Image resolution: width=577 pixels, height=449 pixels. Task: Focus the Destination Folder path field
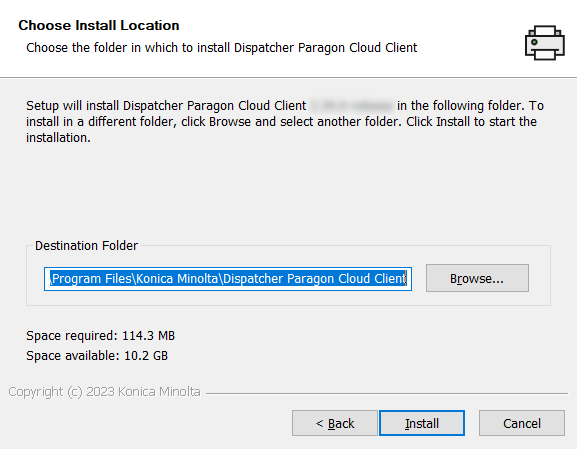coord(228,279)
